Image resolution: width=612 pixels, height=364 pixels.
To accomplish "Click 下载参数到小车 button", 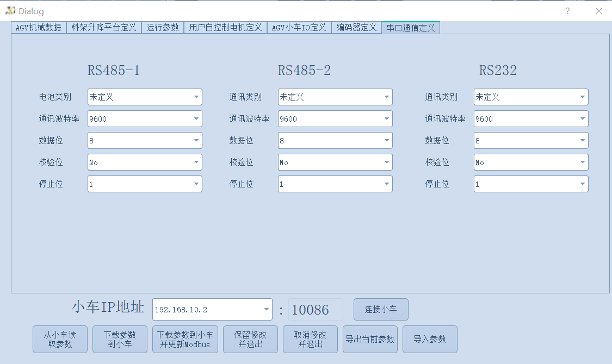I will [120, 340].
